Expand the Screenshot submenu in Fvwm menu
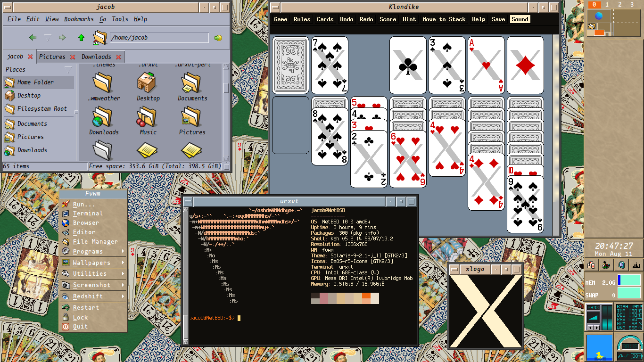This screenshot has width=644, height=362. click(93, 285)
